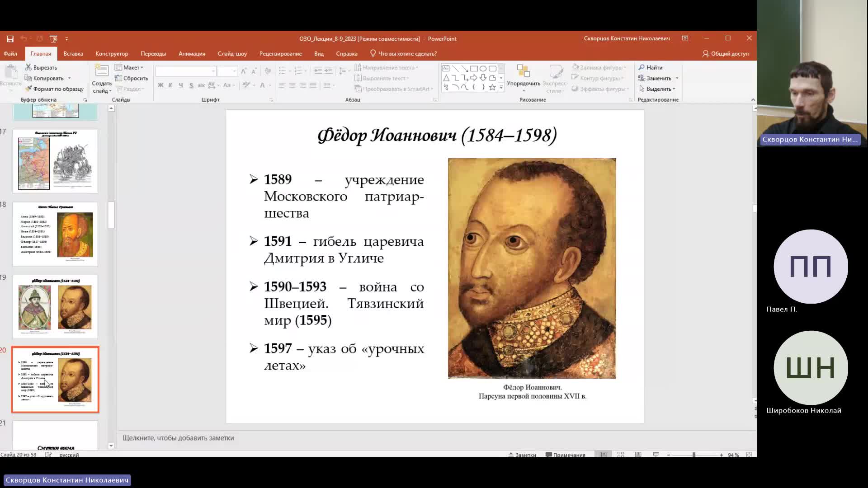
Task: Select the down block arrow shape
Action: click(483, 78)
